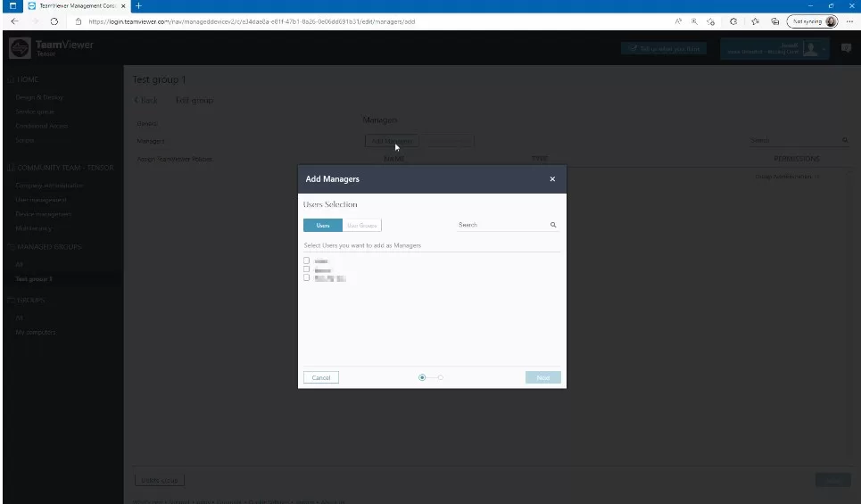Open the chat icon in top-right header

coord(846,48)
